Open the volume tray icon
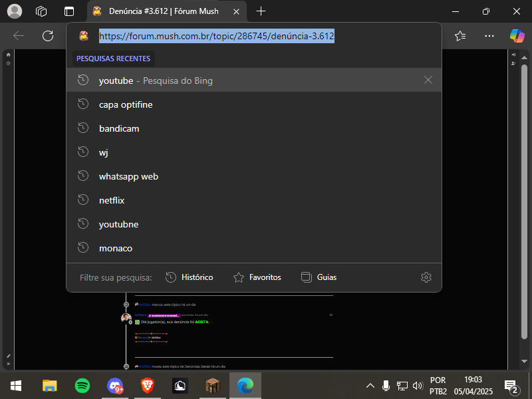This screenshot has width=532, height=399. [x=418, y=386]
